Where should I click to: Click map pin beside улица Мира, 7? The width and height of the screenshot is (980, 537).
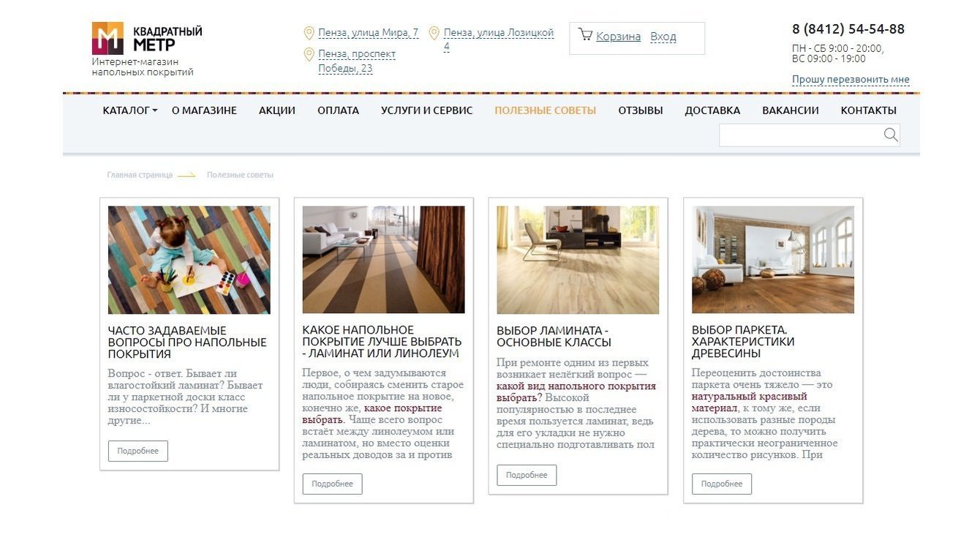pyautogui.click(x=309, y=33)
